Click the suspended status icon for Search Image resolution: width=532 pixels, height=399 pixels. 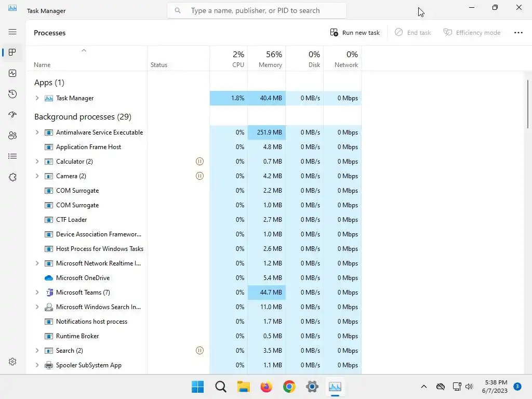click(x=200, y=351)
